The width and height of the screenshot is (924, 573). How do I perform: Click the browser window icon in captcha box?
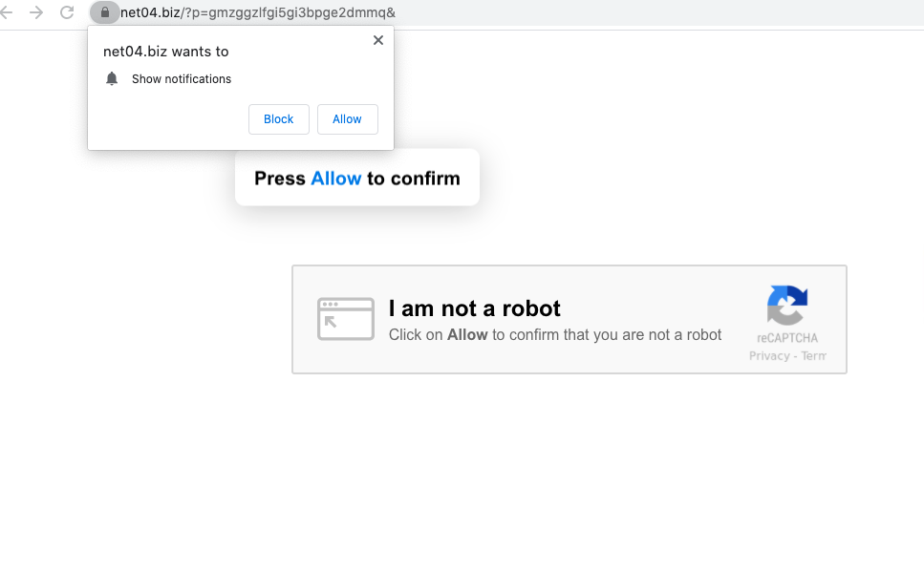tap(345, 319)
